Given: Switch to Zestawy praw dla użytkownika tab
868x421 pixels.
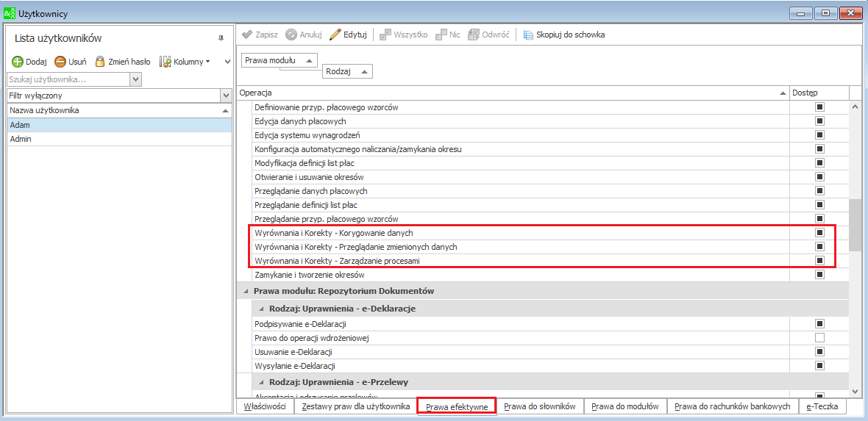Looking at the screenshot, I should tap(355, 406).
